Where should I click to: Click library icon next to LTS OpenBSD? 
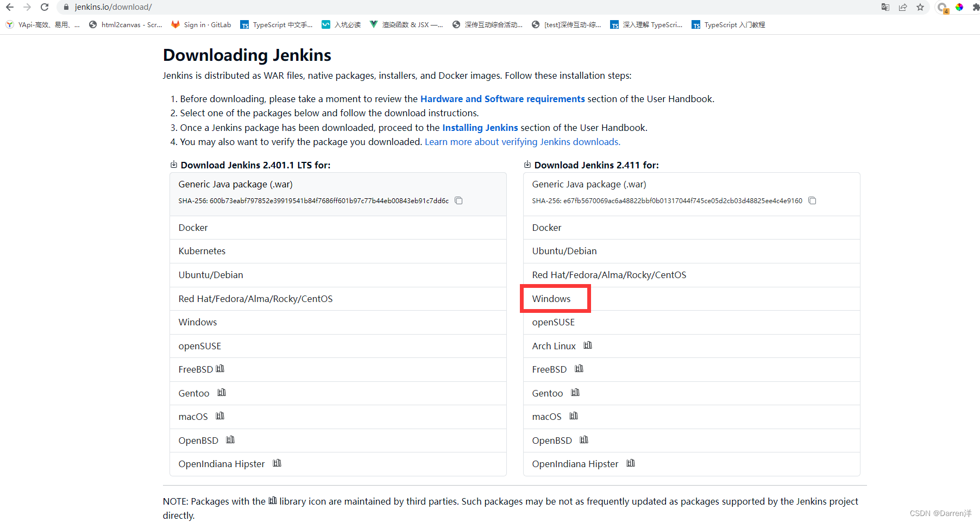point(230,440)
